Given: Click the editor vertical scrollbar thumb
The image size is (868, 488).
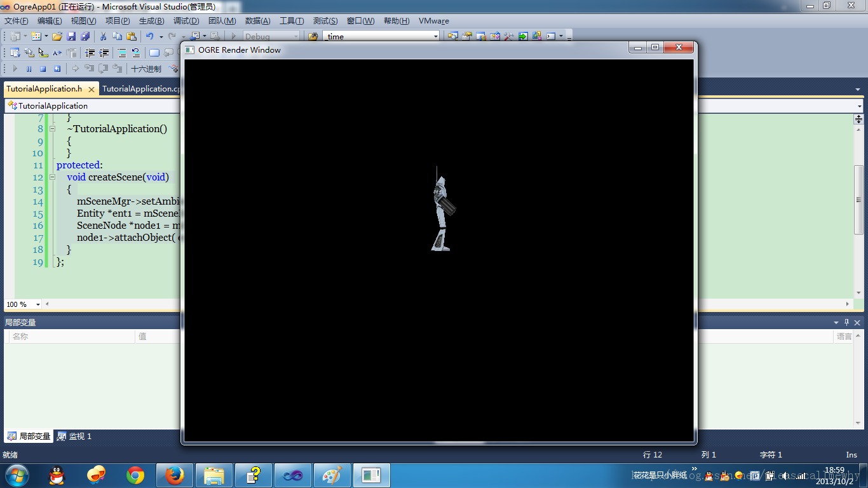Looking at the screenshot, I should point(858,200).
